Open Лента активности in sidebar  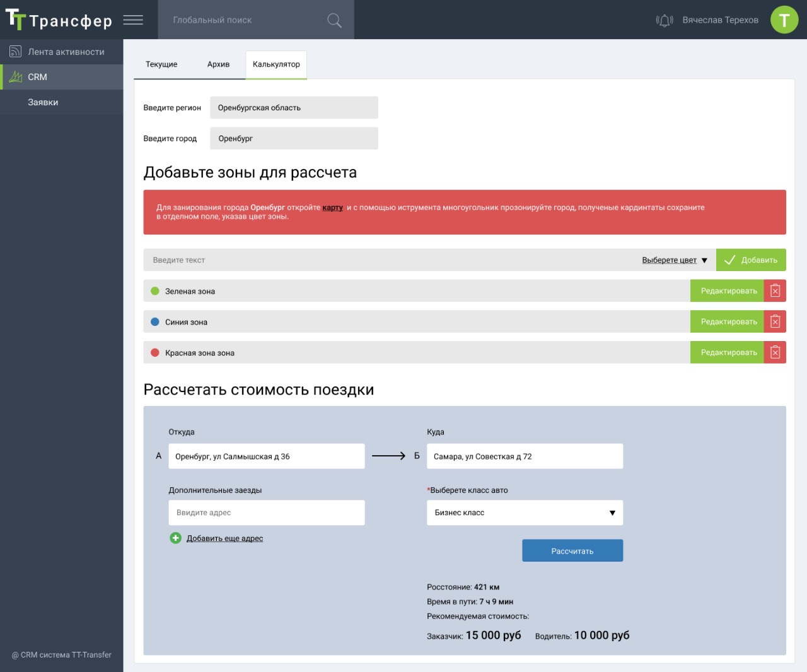(x=62, y=52)
